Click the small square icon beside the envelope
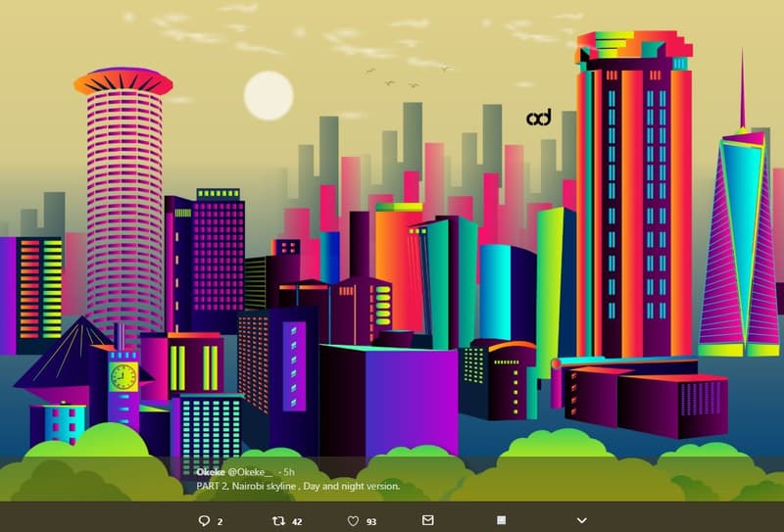 click(x=502, y=520)
